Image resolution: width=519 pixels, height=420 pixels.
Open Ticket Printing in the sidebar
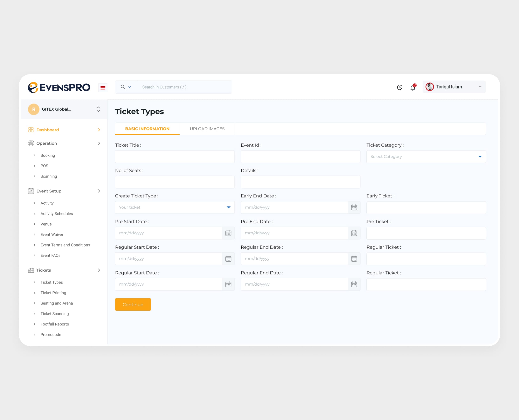[x=53, y=293]
